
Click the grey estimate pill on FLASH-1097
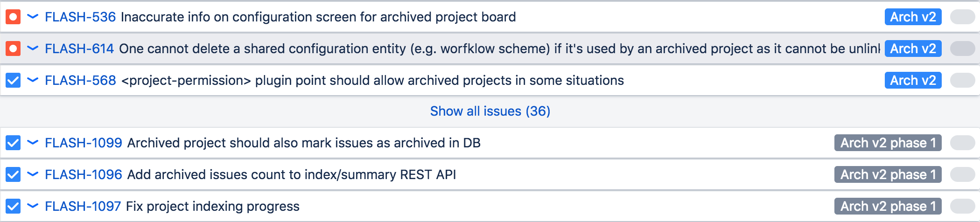tap(962, 206)
